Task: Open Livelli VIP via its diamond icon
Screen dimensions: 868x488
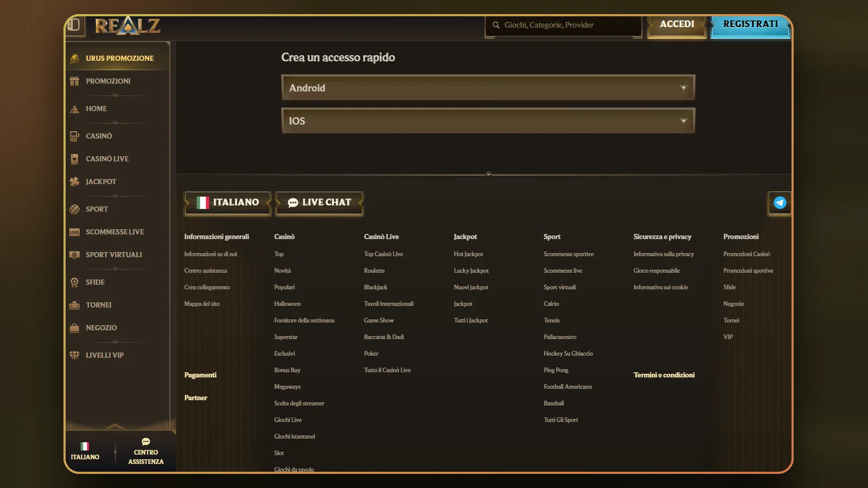Action: (x=74, y=355)
